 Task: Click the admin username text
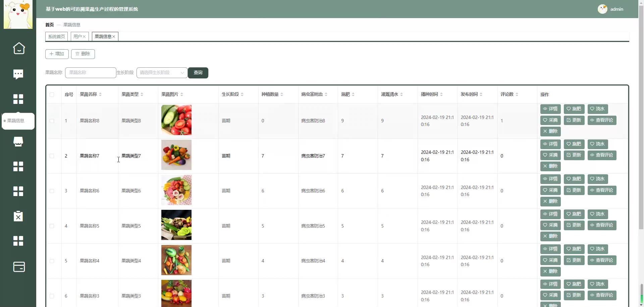click(x=617, y=9)
